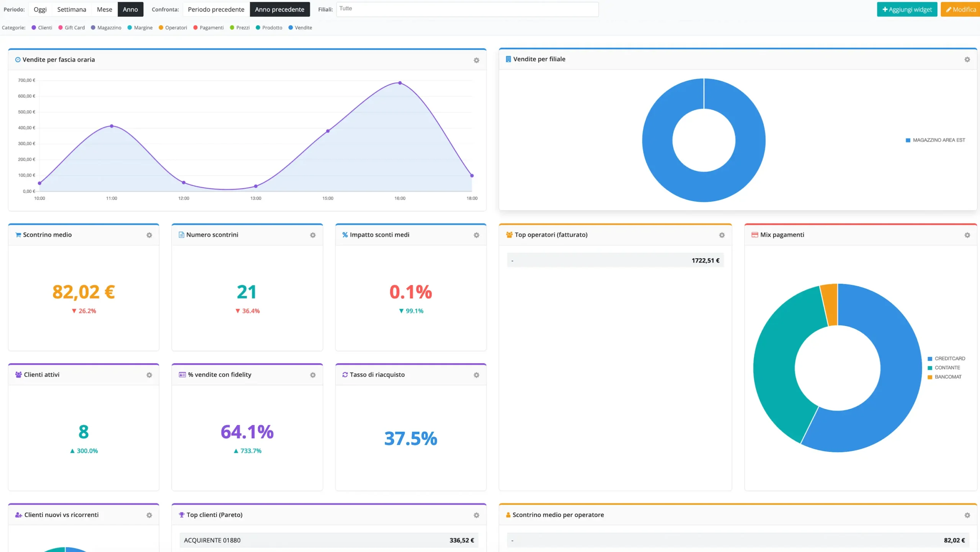The image size is (980, 552).
Task: Click the Modifica button
Action: (960, 9)
